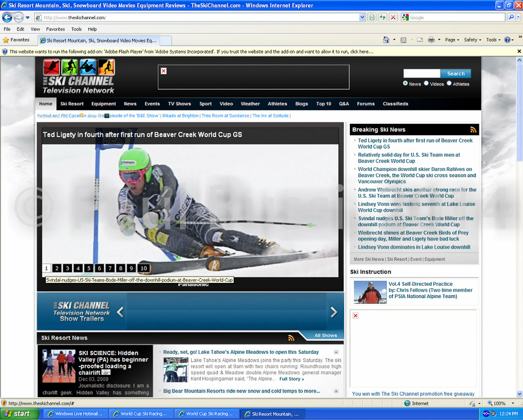This screenshot has height=420, width=523.
Task: Open the Page dropdown menu
Action: (452, 40)
